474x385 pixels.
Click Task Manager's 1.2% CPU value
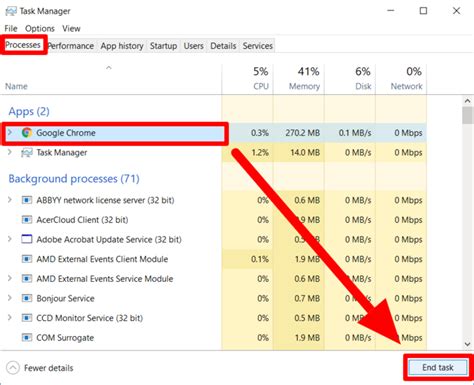(x=260, y=153)
